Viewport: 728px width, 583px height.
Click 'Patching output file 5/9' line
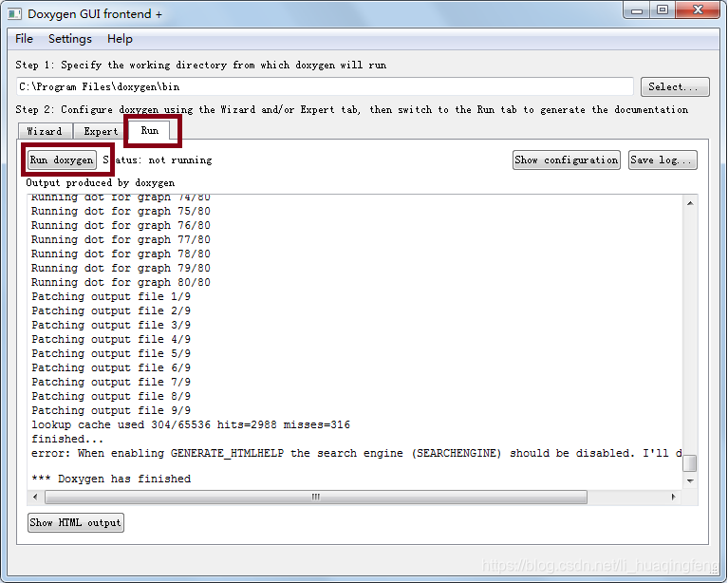pyautogui.click(x=111, y=354)
